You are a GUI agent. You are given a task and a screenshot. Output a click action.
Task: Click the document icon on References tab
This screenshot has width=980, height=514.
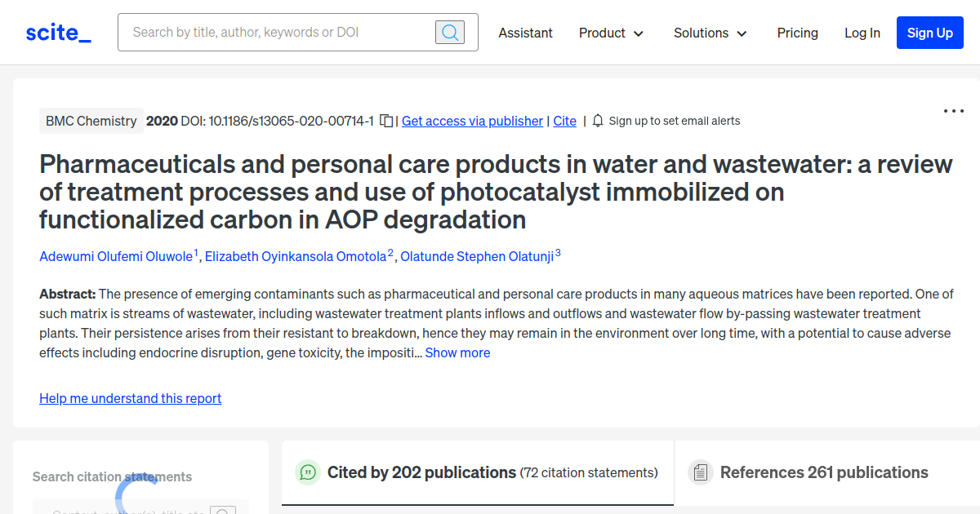[700, 472]
